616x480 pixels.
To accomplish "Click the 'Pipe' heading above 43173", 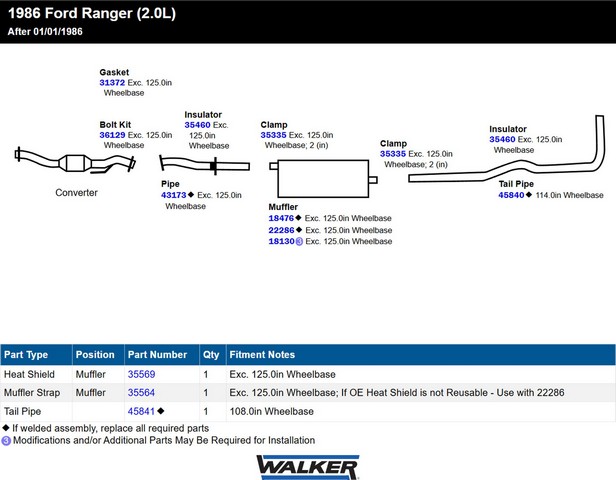I will coord(170,184).
